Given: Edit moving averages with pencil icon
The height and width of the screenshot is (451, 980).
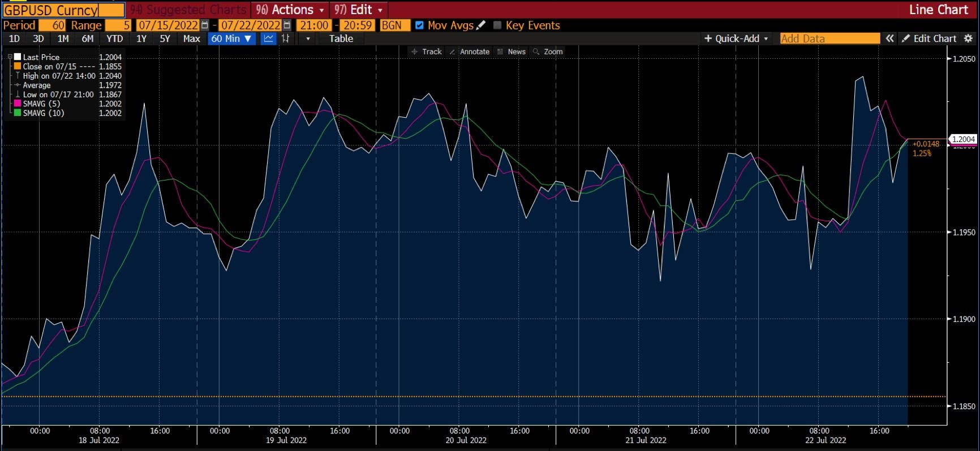Looking at the screenshot, I should (481, 25).
